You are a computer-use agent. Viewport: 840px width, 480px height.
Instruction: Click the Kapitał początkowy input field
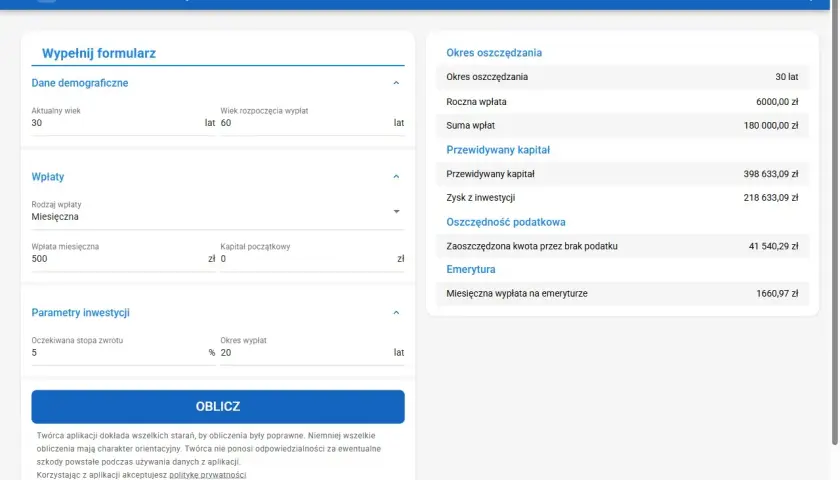click(312, 259)
